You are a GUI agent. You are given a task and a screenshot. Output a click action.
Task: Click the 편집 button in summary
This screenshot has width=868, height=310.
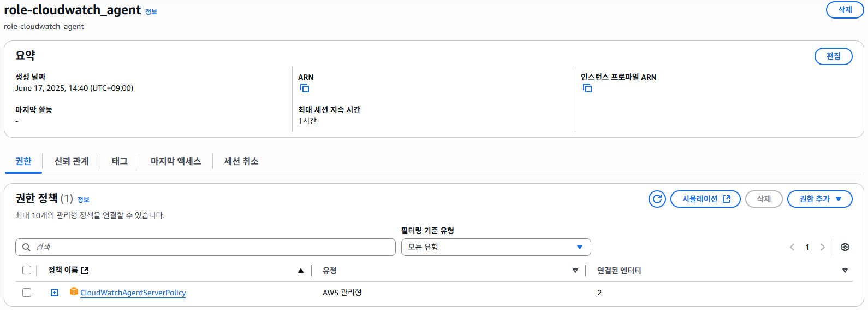pyautogui.click(x=833, y=56)
